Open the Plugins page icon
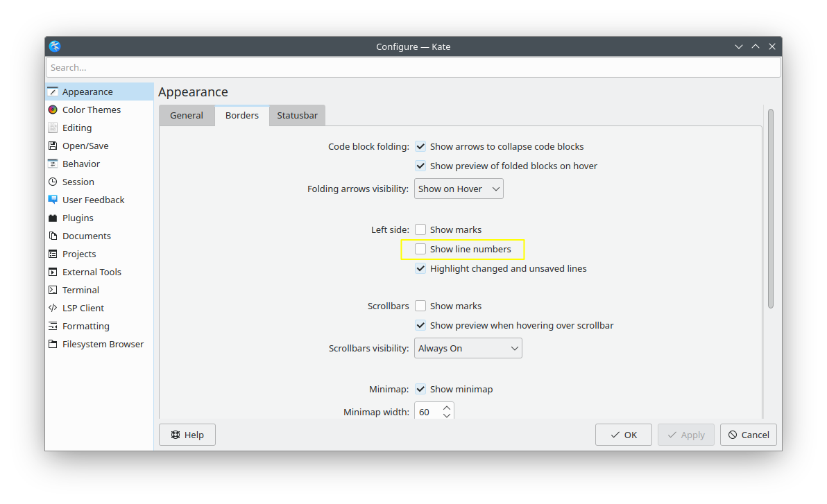827x504 pixels. (x=53, y=218)
